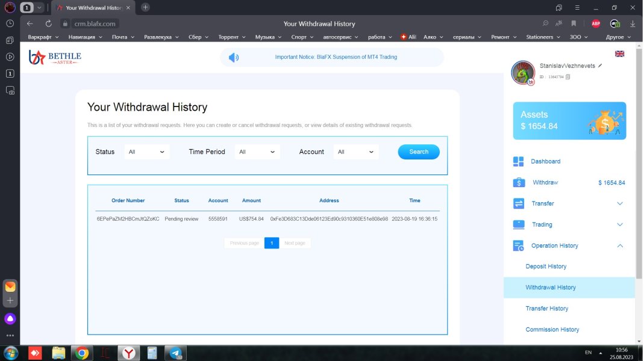The height and width of the screenshot is (361, 644).
Task: Click page number 1 button
Action: [272, 243]
